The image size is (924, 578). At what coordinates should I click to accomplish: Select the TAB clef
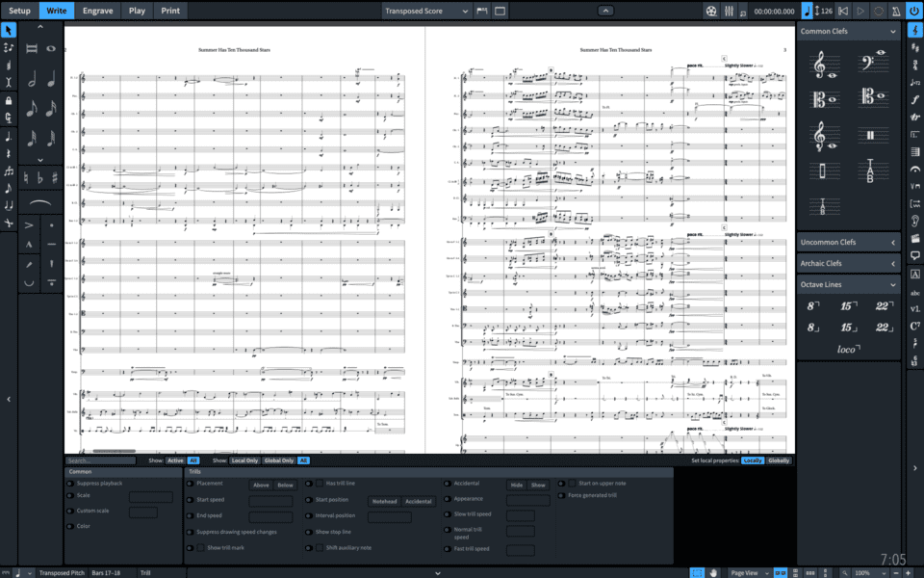pyautogui.click(x=872, y=171)
